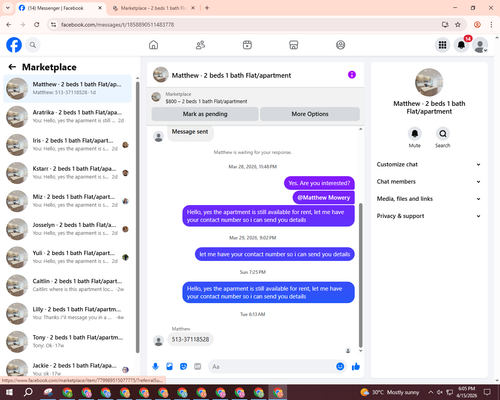Viewport: 500px width, 400px height.
Task: Click the message input field Aa
Action: click(x=272, y=367)
